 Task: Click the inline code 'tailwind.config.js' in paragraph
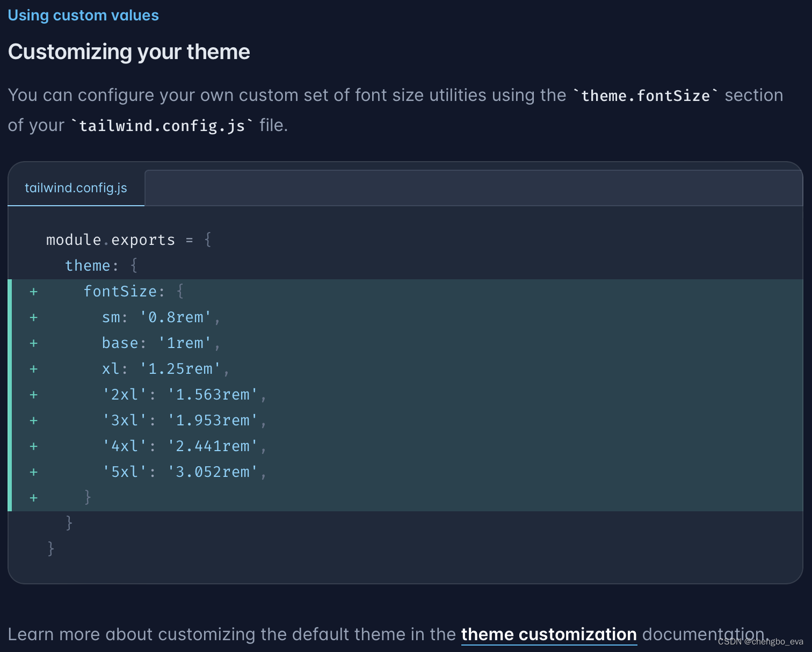tap(162, 126)
